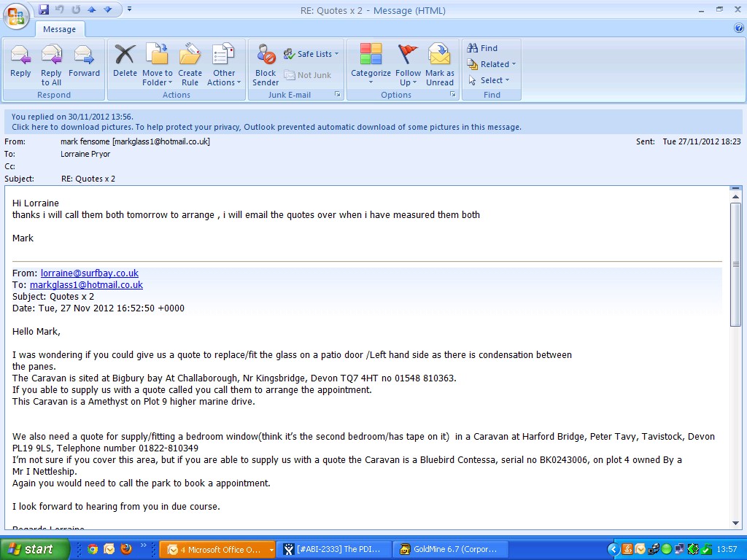The image size is (747, 560).
Task: Customize Quick Access Toolbar dropdown arrow
Action: pyautogui.click(x=130, y=9)
